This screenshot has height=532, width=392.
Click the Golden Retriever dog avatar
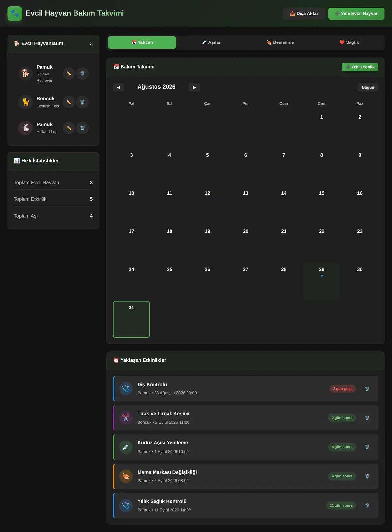tap(25, 73)
